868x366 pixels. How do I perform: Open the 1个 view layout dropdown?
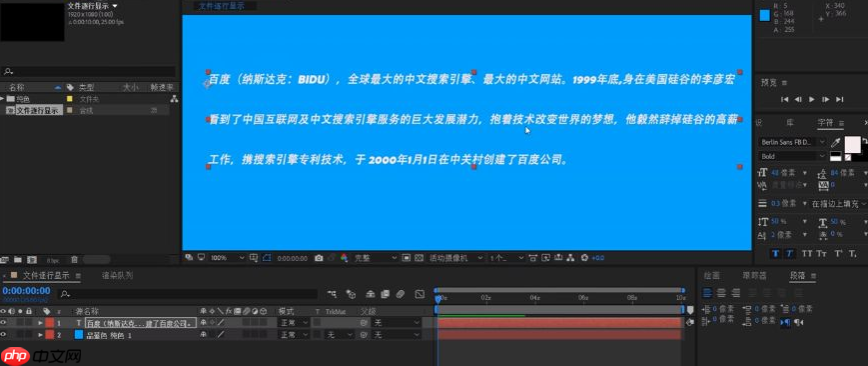coord(506,258)
